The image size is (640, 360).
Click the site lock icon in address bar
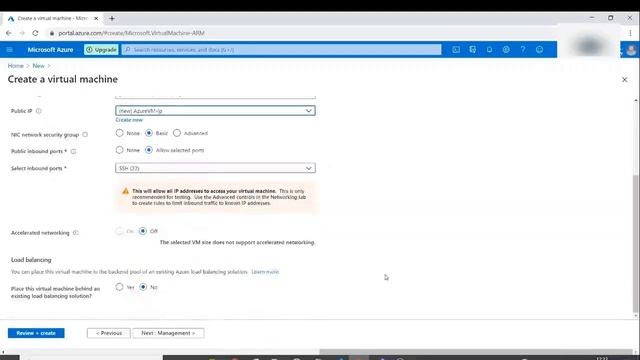(x=51, y=33)
